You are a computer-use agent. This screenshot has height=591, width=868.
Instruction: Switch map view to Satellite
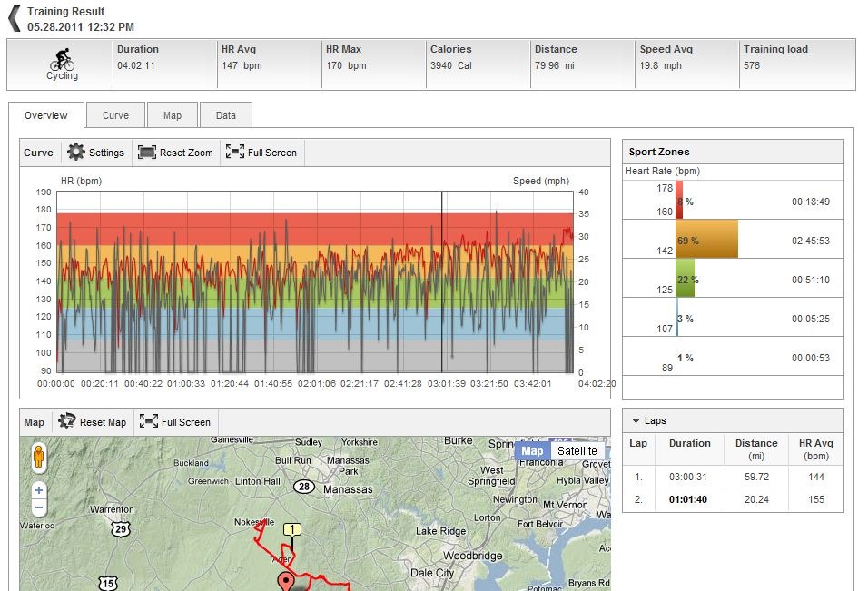click(x=577, y=451)
